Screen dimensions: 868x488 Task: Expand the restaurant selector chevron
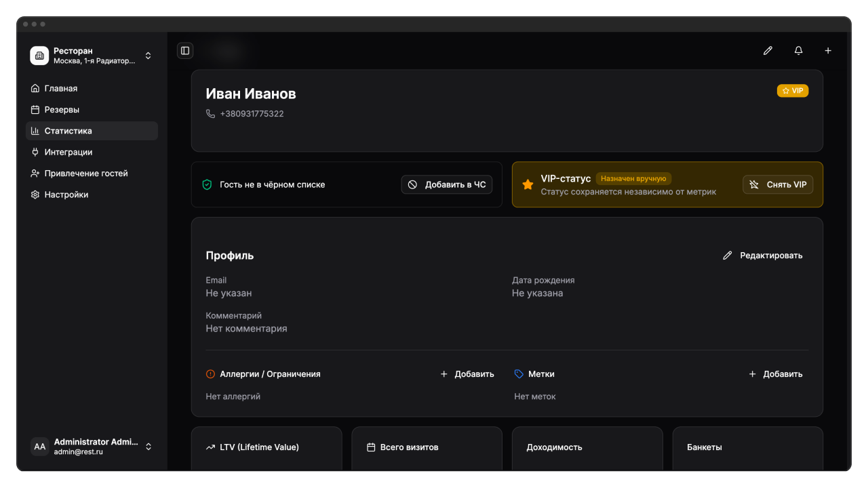pyautogui.click(x=149, y=56)
